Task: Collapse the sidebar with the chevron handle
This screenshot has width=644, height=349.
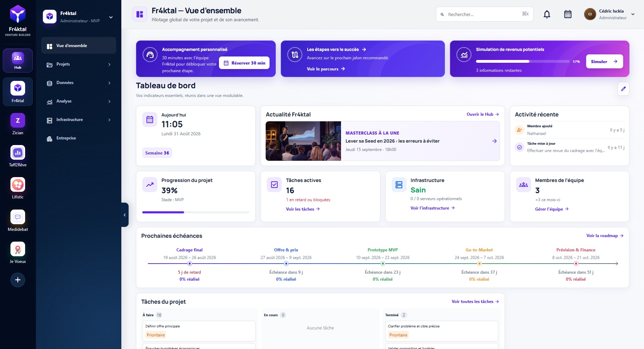Action: point(125,215)
